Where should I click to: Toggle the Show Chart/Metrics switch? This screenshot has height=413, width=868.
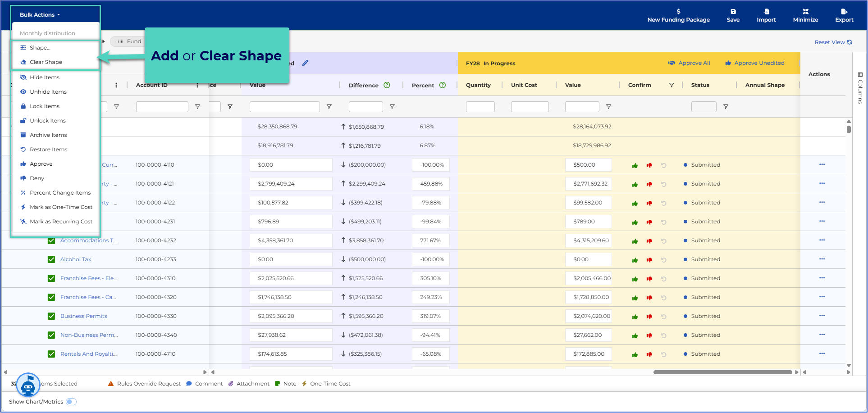tap(71, 402)
